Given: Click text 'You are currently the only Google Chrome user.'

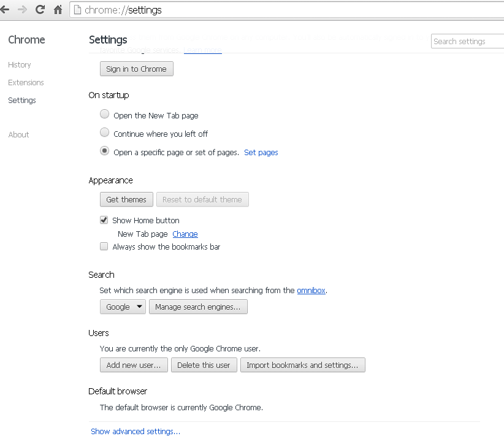Looking at the screenshot, I should click(x=180, y=349).
